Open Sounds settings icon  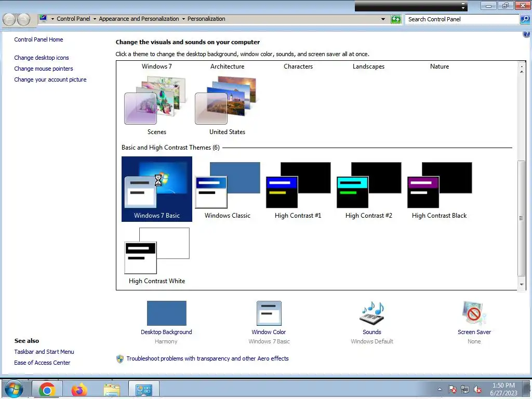pyautogui.click(x=372, y=313)
